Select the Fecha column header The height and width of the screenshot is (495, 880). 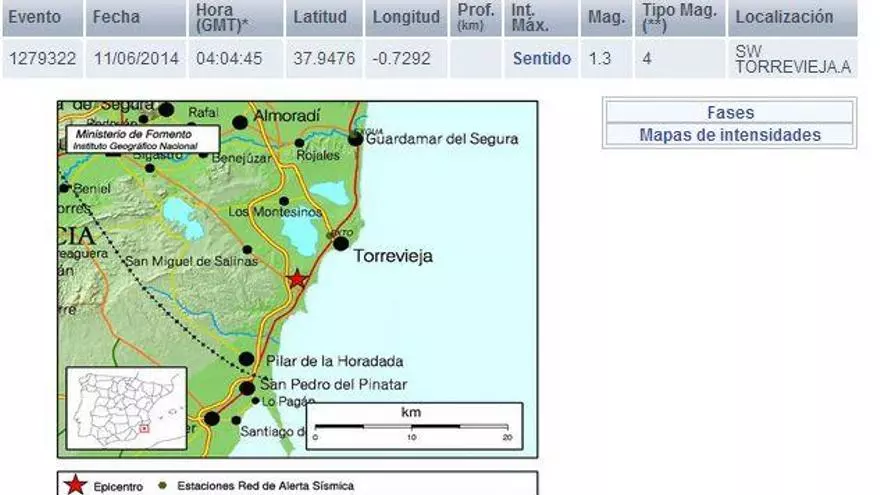click(116, 17)
